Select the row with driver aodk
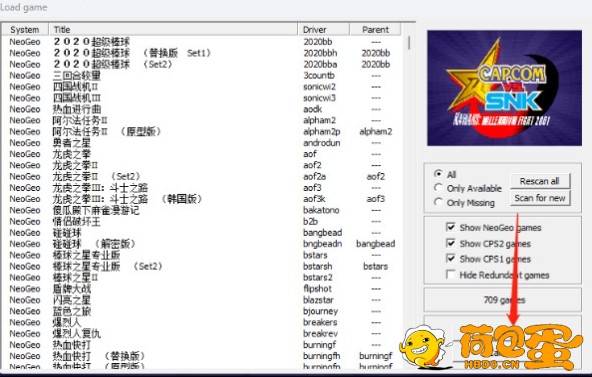 (202, 109)
